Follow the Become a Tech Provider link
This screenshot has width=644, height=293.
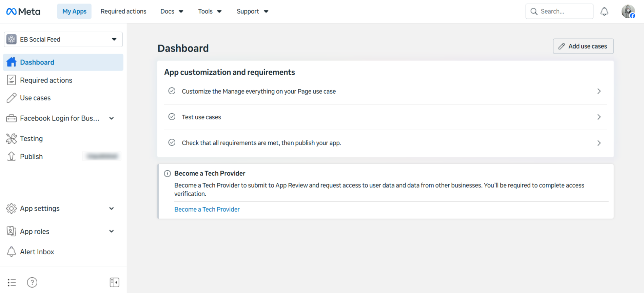[x=207, y=210]
